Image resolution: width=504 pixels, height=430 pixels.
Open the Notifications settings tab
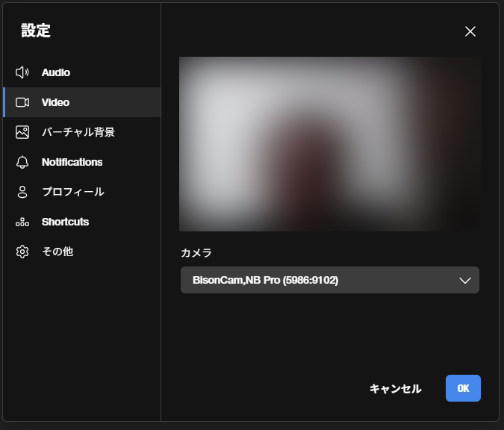pyautogui.click(x=82, y=162)
